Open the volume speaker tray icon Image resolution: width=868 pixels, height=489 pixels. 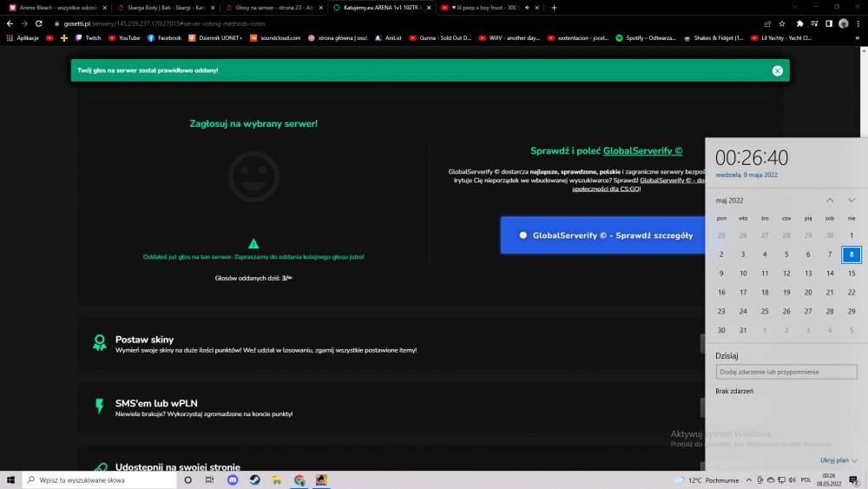(792, 480)
